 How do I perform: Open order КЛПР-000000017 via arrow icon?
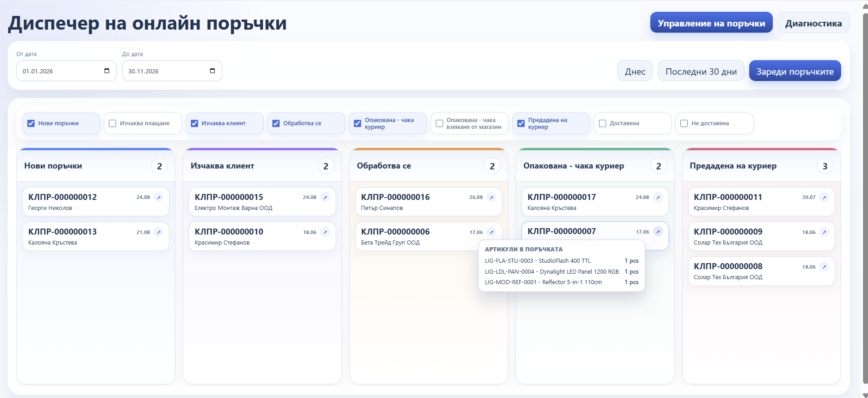[658, 197]
